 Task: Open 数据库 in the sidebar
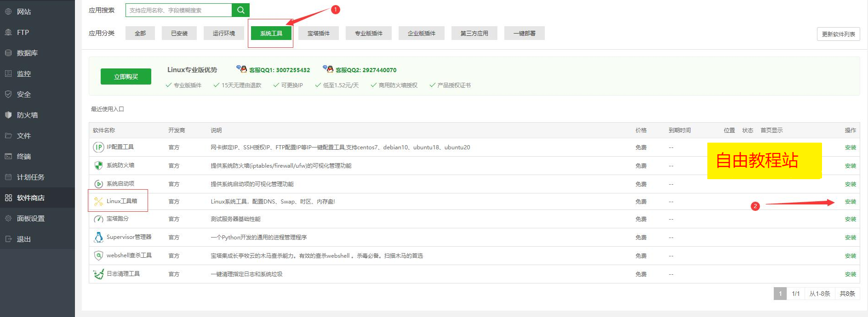pyautogui.click(x=27, y=53)
